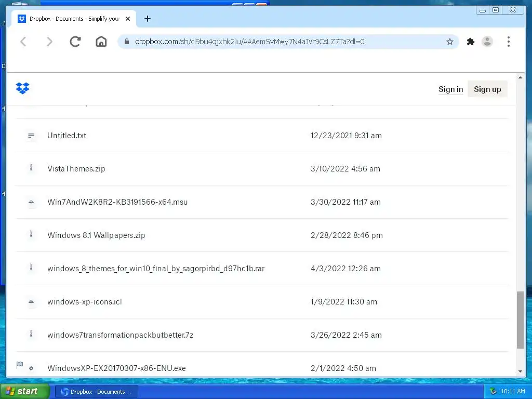Open Win7AndW2K8R2-KB3191566-x64.msu

click(x=117, y=202)
